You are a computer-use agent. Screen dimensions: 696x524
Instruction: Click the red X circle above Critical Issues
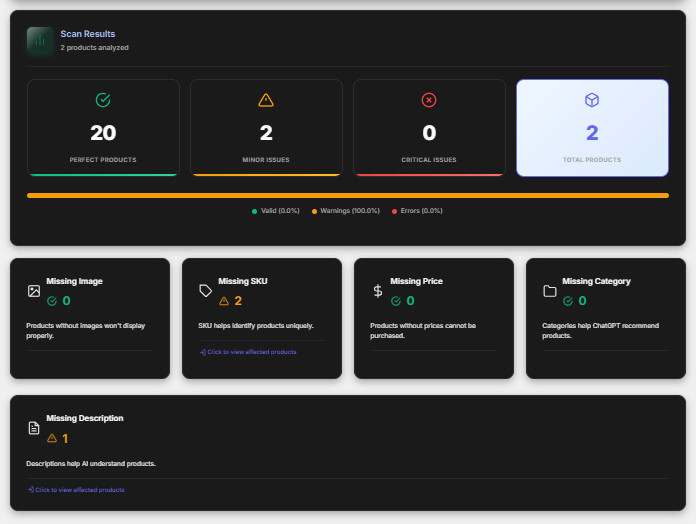click(x=429, y=100)
